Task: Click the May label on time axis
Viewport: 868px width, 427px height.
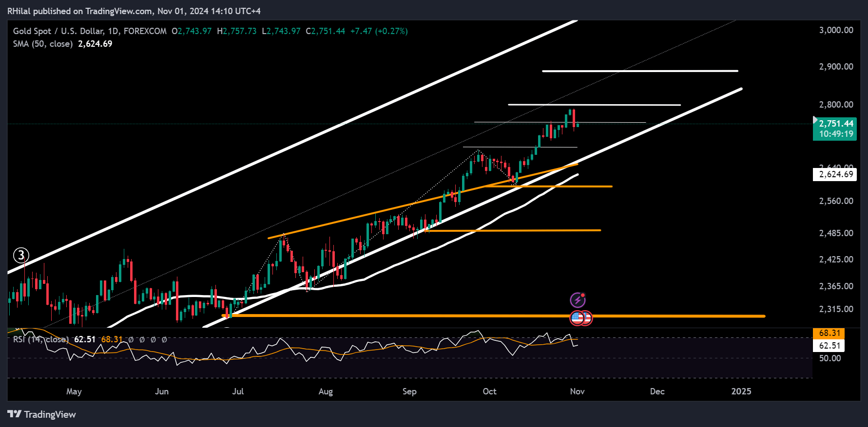Action: [74, 391]
